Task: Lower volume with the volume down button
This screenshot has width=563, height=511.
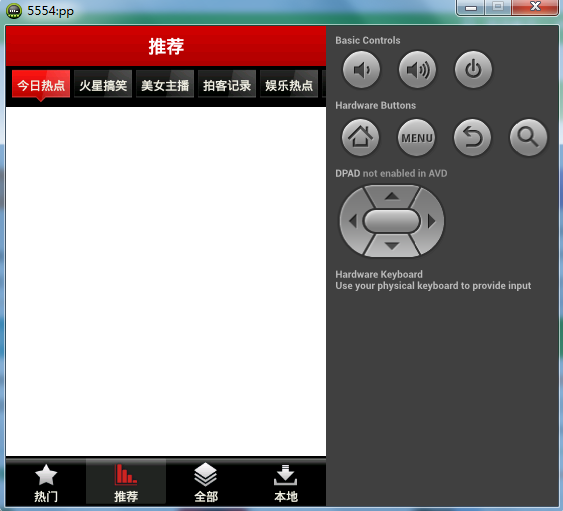Action: (x=361, y=70)
